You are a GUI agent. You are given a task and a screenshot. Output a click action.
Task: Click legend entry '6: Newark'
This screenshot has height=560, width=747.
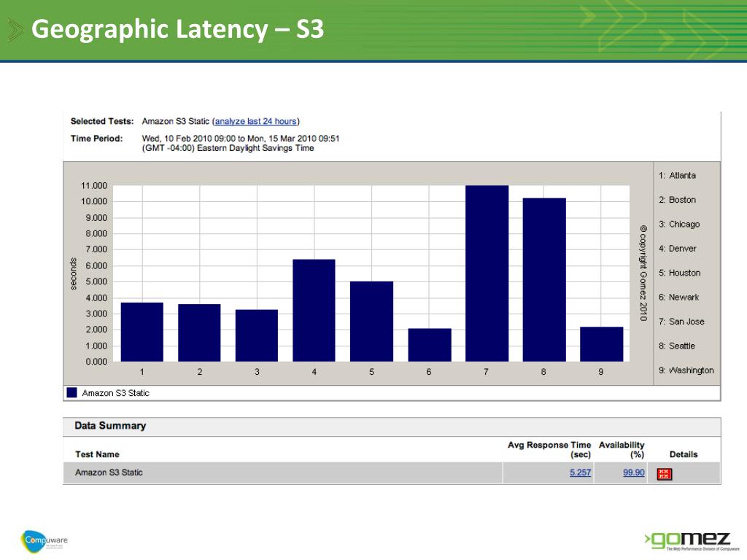(x=679, y=297)
